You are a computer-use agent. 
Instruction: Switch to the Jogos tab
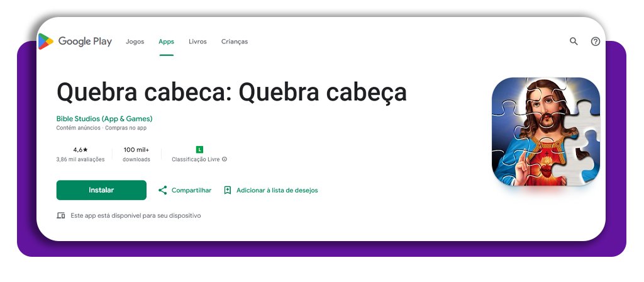(135, 42)
